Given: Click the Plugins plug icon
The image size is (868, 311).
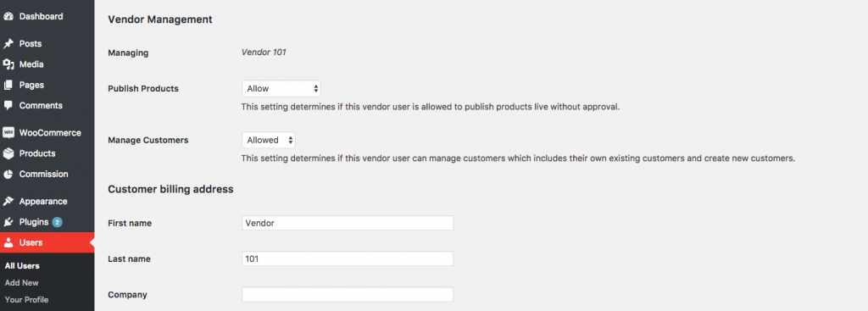Looking at the screenshot, I should pyautogui.click(x=8, y=223).
